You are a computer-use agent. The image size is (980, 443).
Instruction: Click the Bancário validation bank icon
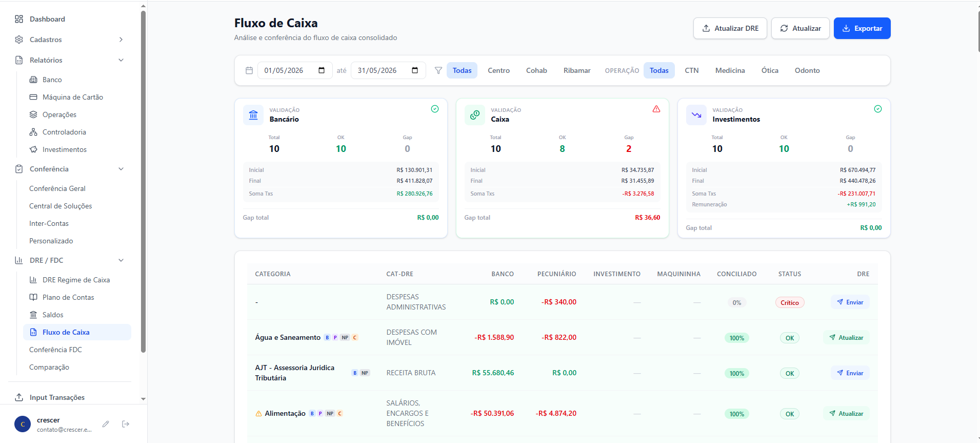tap(253, 115)
